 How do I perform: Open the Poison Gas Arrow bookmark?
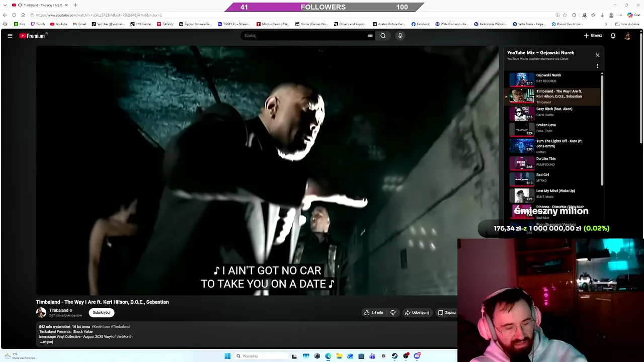[567, 24]
